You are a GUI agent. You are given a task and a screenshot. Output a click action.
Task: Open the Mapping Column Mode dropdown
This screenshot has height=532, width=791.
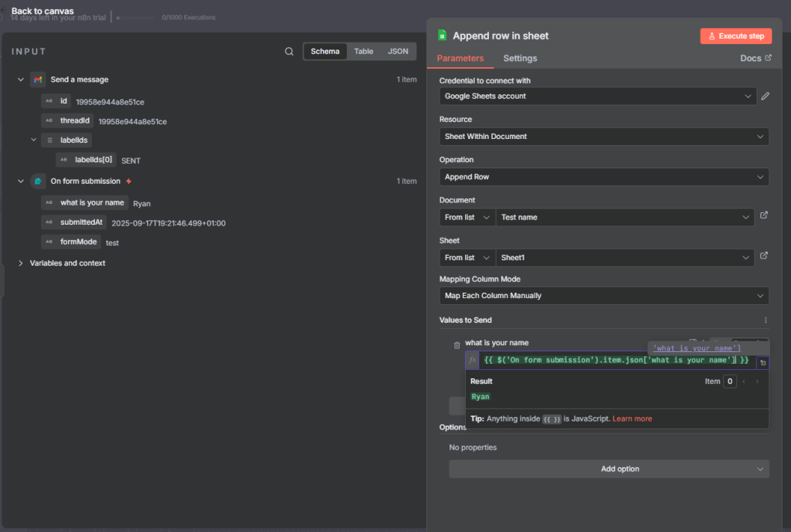coord(603,296)
